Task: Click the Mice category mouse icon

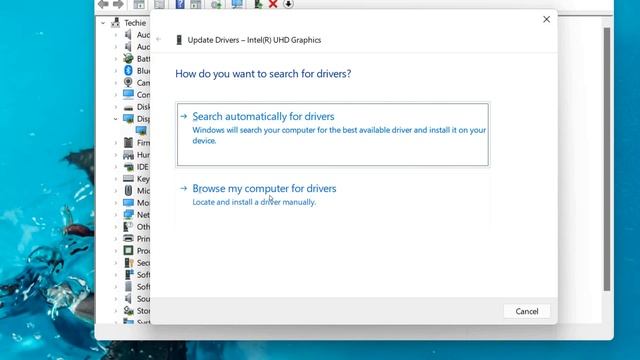Action: [128, 191]
